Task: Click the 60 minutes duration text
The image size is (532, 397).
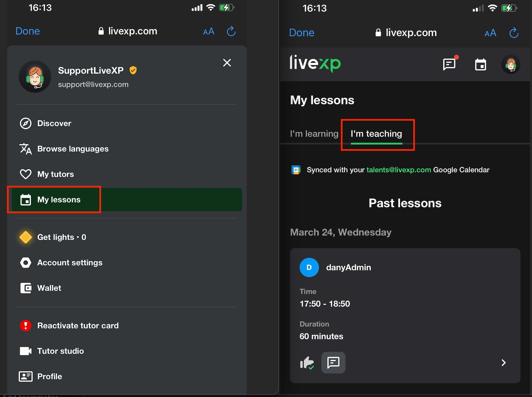Action: [x=321, y=336]
